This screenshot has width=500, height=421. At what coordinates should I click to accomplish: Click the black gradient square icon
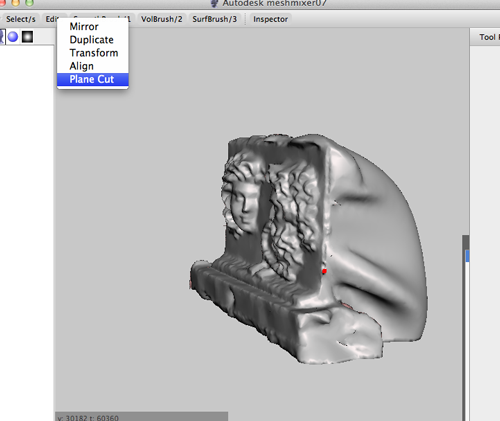pyautogui.click(x=27, y=37)
